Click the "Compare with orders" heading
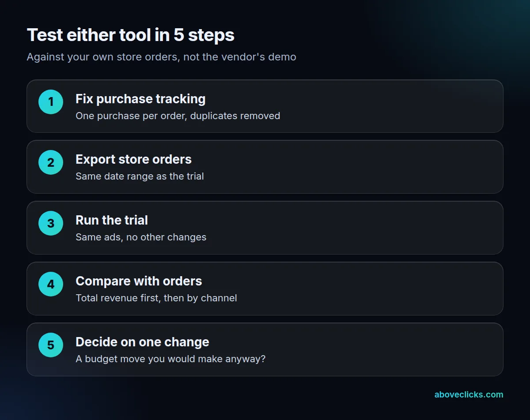 (x=139, y=281)
